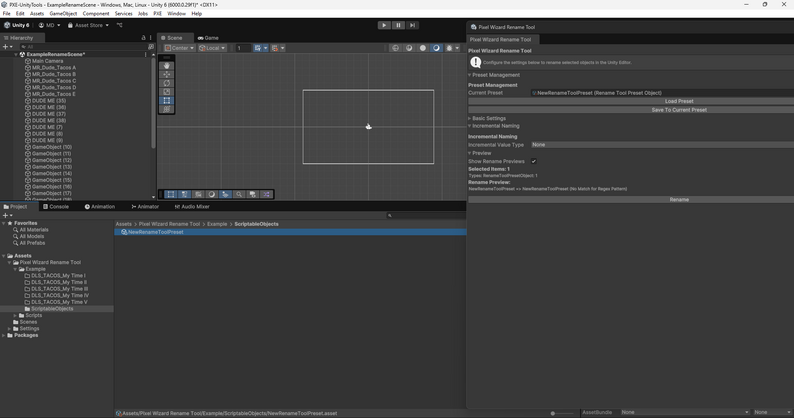Click the Project window search field icon
Screen dimensions: 794x418
389,215
